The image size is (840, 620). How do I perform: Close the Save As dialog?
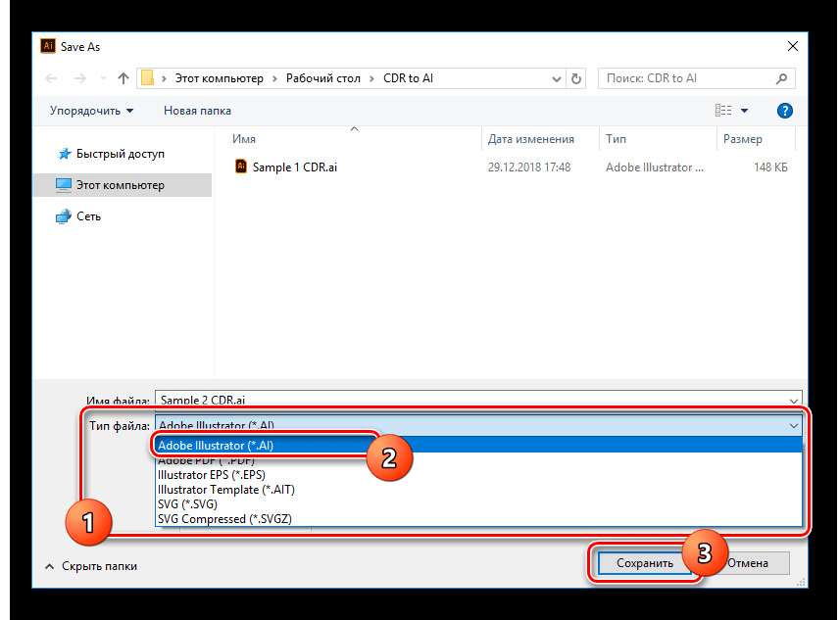[793, 47]
